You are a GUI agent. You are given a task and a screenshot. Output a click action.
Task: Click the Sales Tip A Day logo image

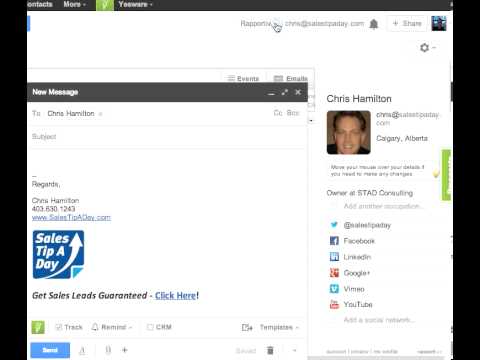(x=58, y=255)
